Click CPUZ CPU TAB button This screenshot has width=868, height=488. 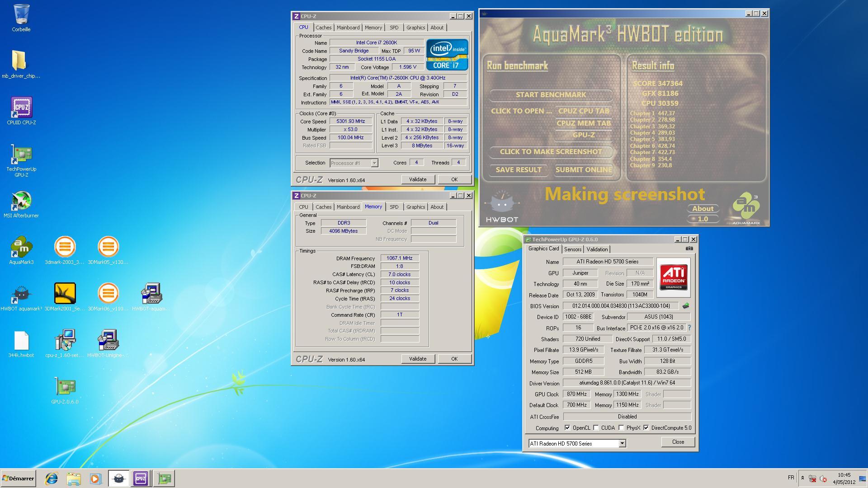click(584, 111)
